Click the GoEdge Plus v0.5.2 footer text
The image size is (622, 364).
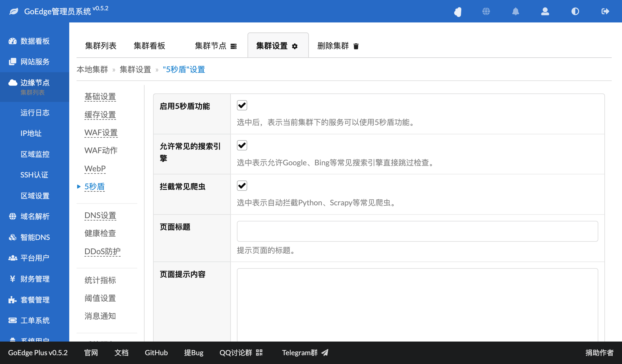coord(38,352)
